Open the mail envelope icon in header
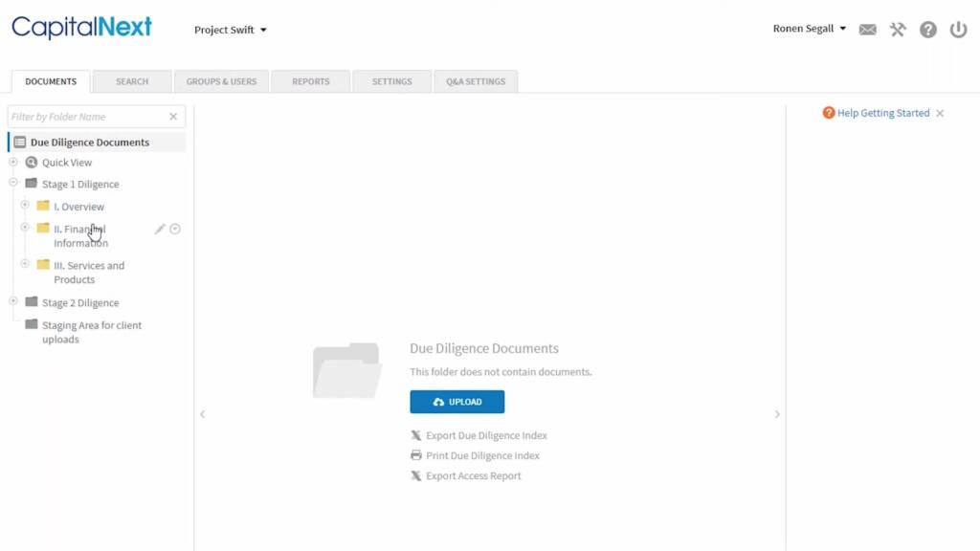The width and height of the screenshot is (980, 551). (867, 30)
